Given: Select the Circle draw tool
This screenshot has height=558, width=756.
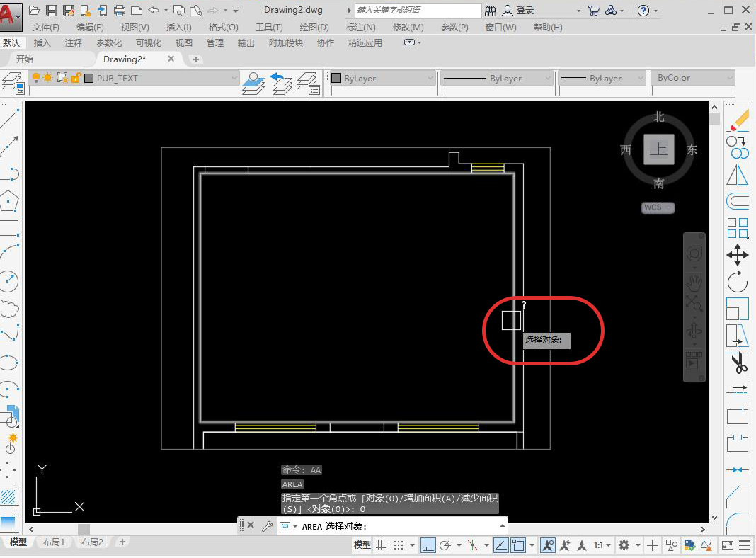Looking at the screenshot, I should coord(10,281).
